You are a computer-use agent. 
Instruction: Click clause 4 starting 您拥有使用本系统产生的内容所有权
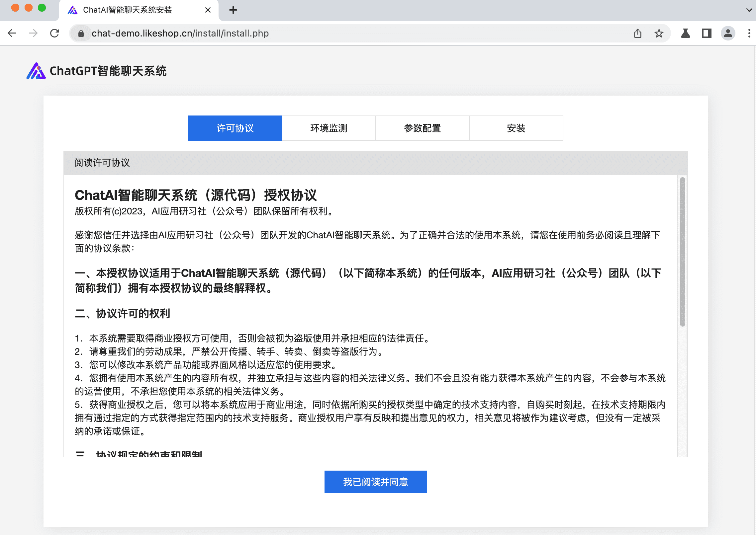[x=370, y=385]
